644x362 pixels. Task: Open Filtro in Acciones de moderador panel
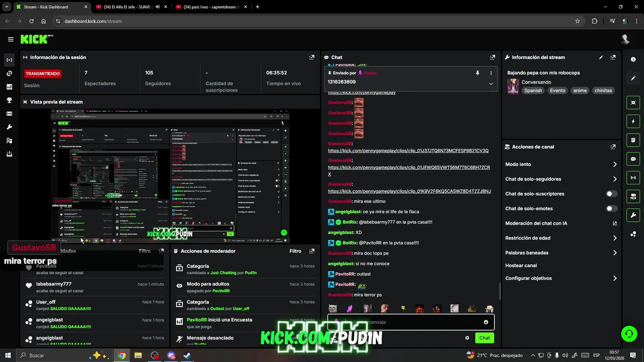click(x=295, y=251)
